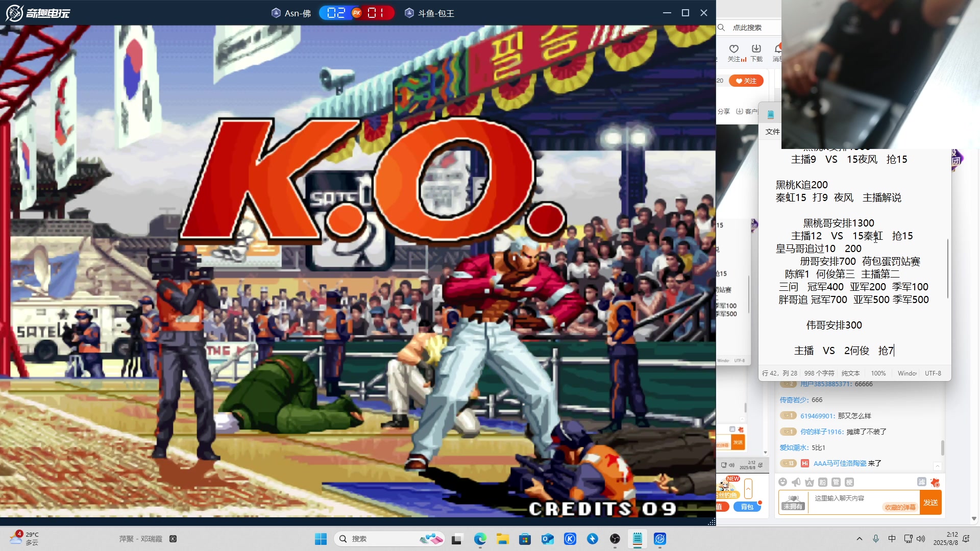
Task: Click the line 册哥安排700 荷包蛋罚站赛
Action: [x=860, y=261]
